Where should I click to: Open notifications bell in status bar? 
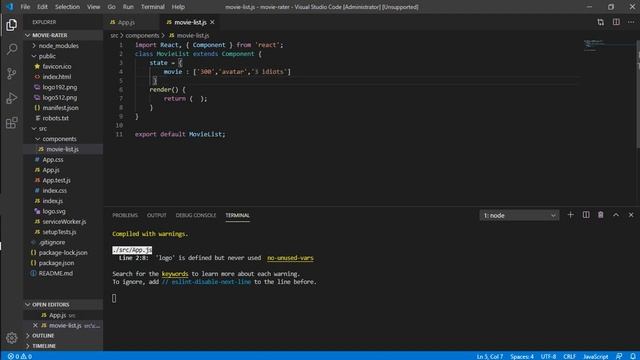[632, 356]
